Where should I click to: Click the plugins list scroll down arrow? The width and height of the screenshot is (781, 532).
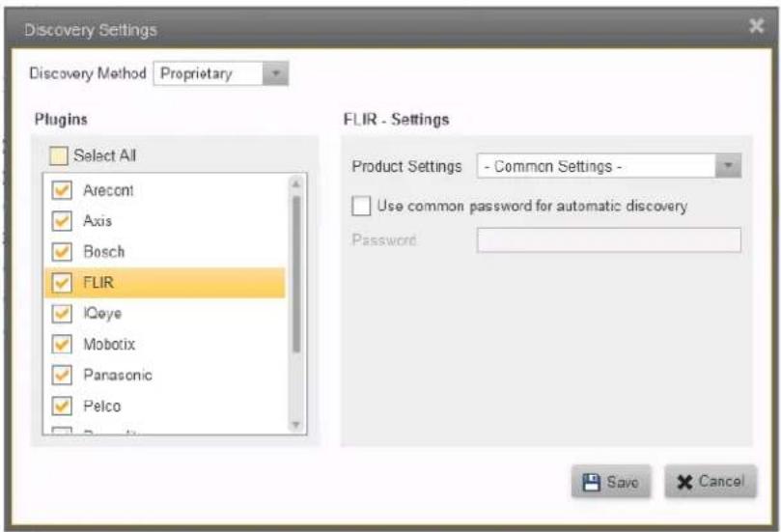pyautogui.click(x=295, y=425)
